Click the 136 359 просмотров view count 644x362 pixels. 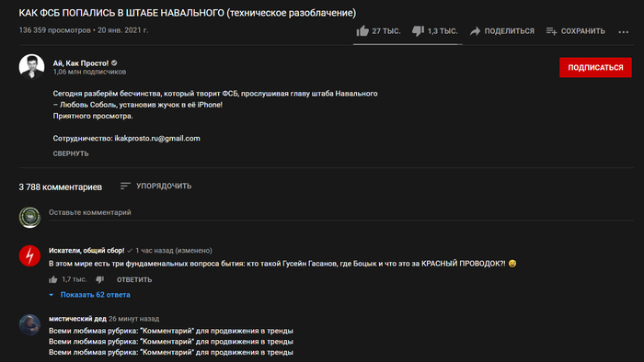(54, 30)
